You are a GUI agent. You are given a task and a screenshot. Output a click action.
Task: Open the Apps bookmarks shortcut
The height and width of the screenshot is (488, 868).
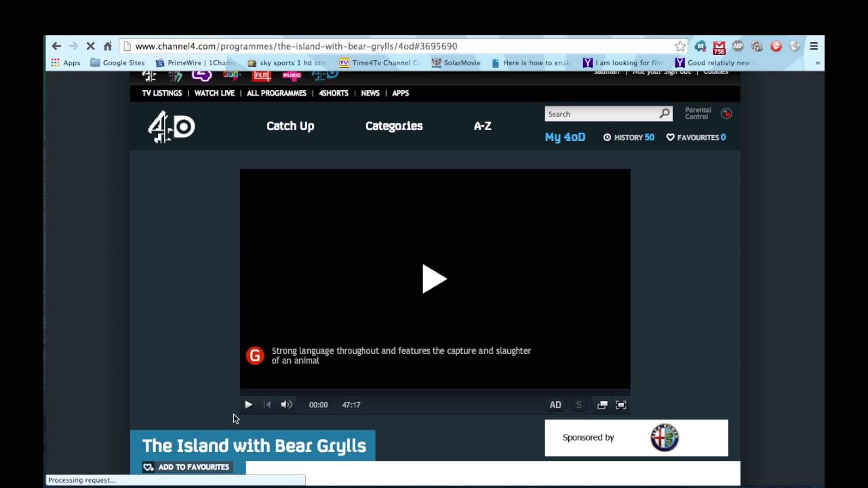[65, 62]
